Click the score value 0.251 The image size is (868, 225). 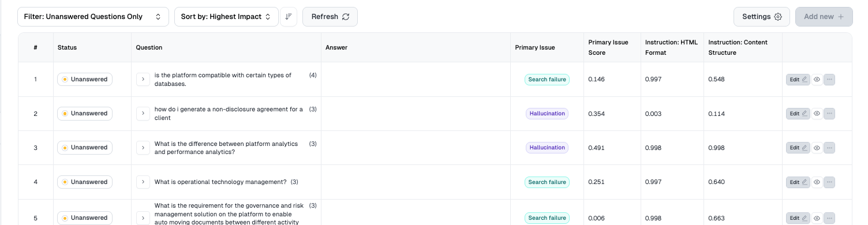click(x=597, y=182)
